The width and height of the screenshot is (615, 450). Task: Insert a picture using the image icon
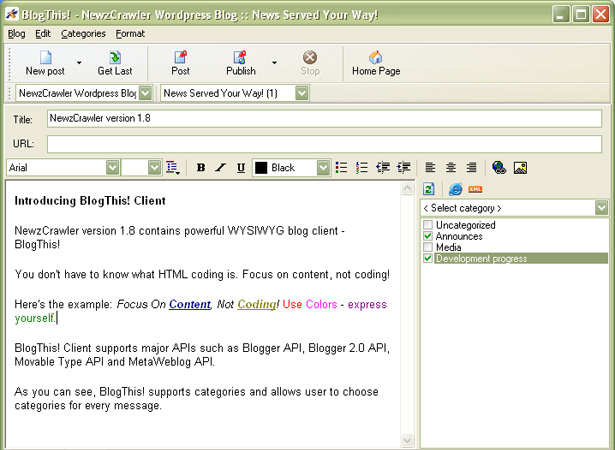click(x=520, y=168)
